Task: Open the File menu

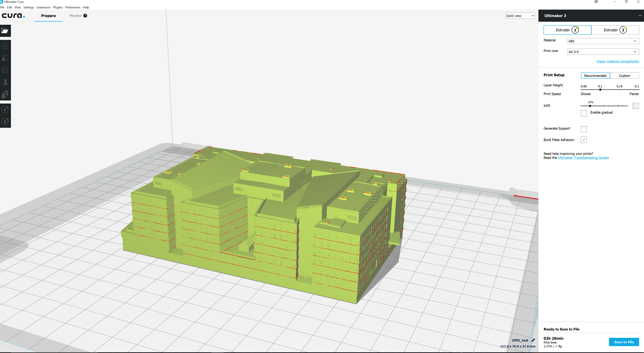Action: pyautogui.click(x=2, y=7)
